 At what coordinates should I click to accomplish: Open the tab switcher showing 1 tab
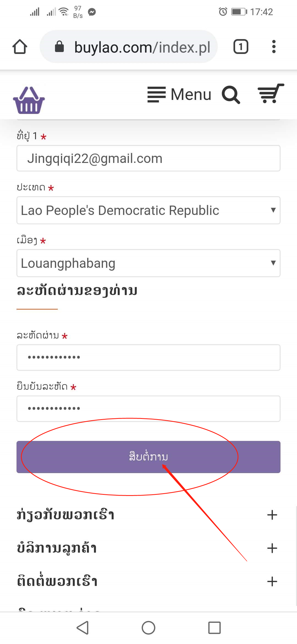[x=241, y=47]
